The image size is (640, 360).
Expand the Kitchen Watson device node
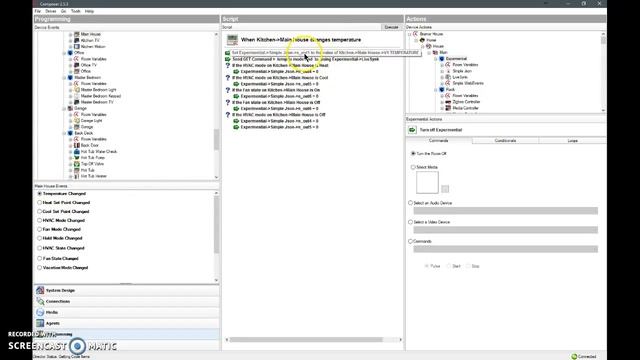[x=71, y=47]
